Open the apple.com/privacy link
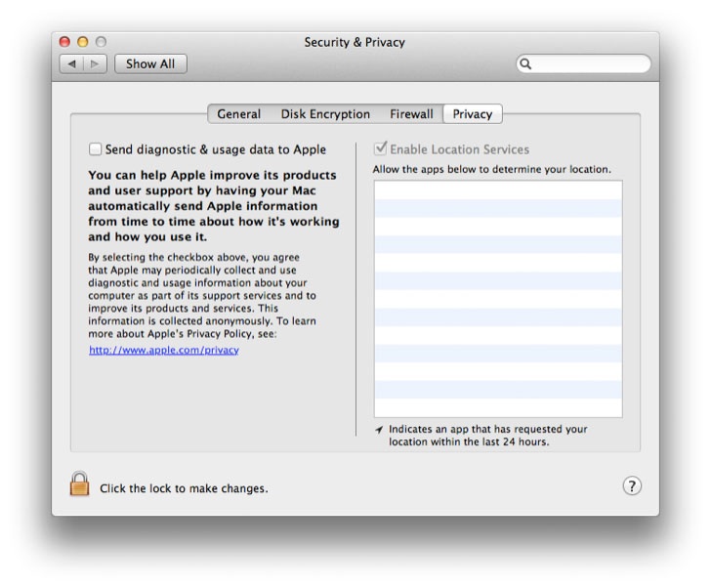Viewport: 711px width, 588px height. click(164, 350)
